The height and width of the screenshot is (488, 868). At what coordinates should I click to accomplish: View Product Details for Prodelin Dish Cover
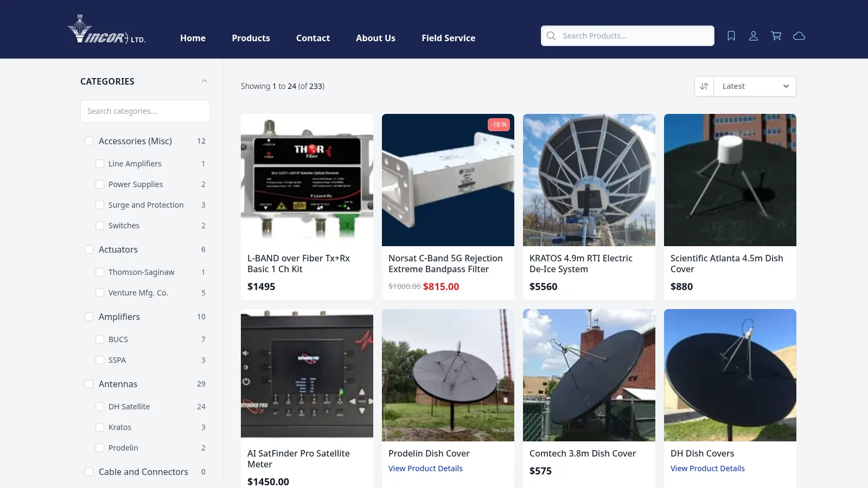point(425,468)
